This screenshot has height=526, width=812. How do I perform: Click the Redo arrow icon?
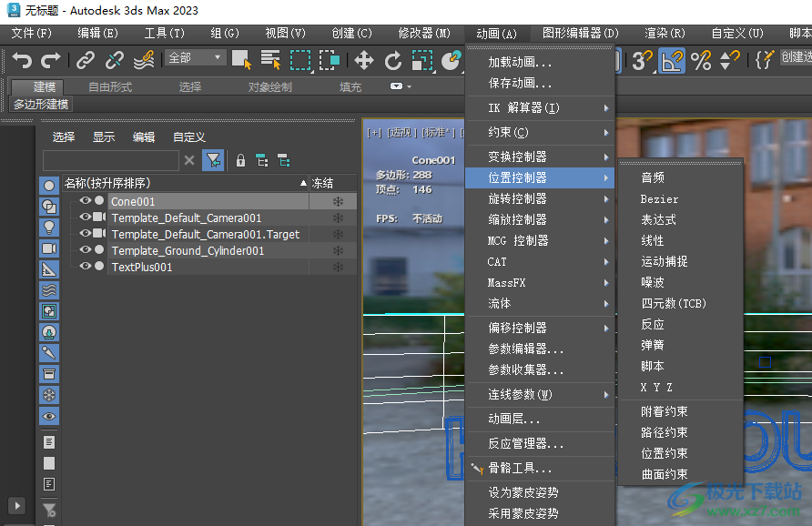coord(50,61)
